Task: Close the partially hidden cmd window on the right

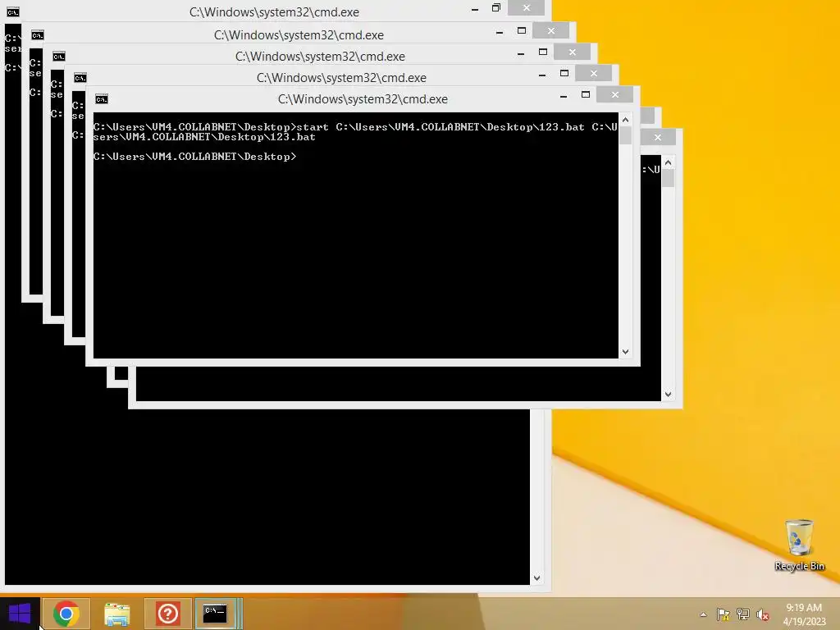Action: tap(657, 138)
